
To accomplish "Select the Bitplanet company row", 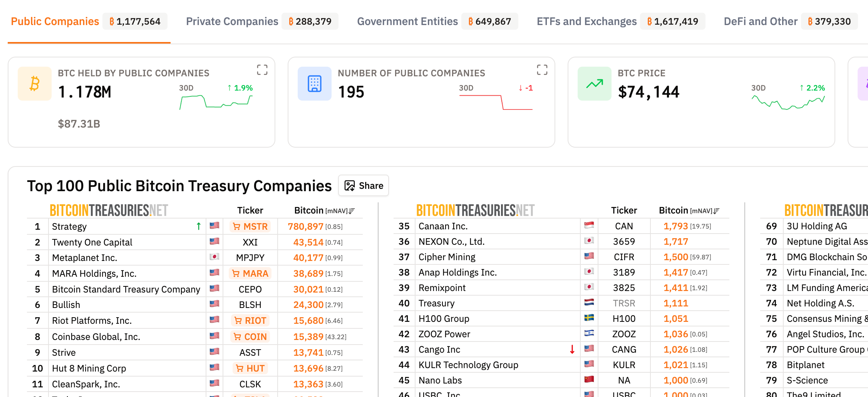I will tap(814, 365).
